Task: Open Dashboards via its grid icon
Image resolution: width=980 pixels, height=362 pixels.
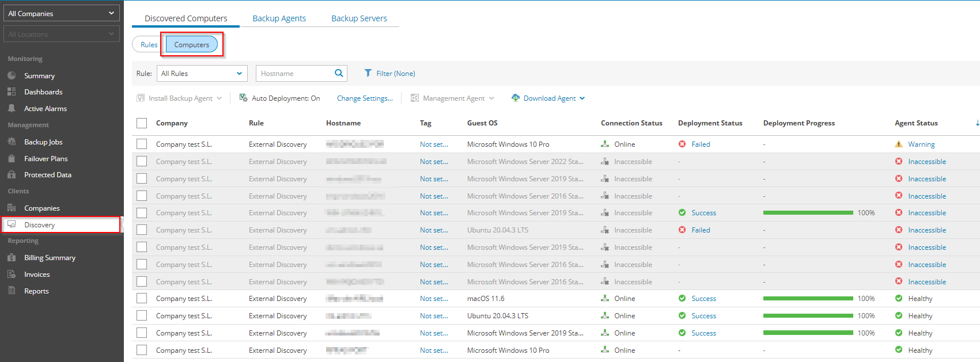Action: click(x=12, y=92)
